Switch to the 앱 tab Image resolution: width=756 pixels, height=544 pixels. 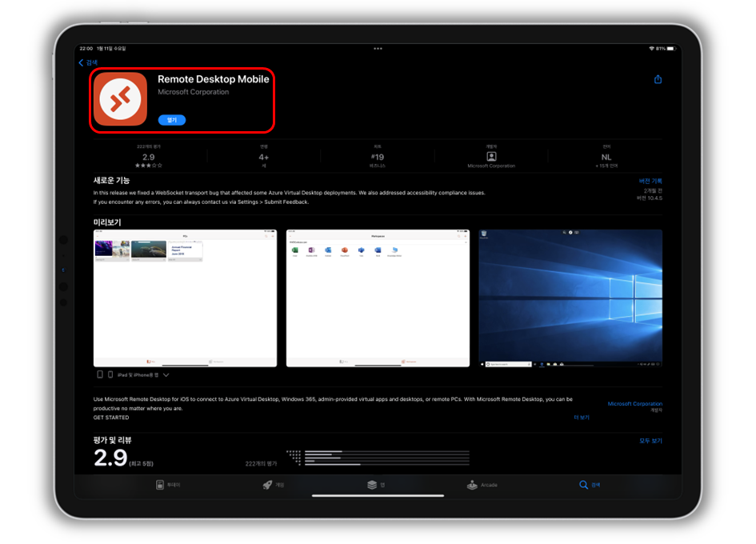376,485
